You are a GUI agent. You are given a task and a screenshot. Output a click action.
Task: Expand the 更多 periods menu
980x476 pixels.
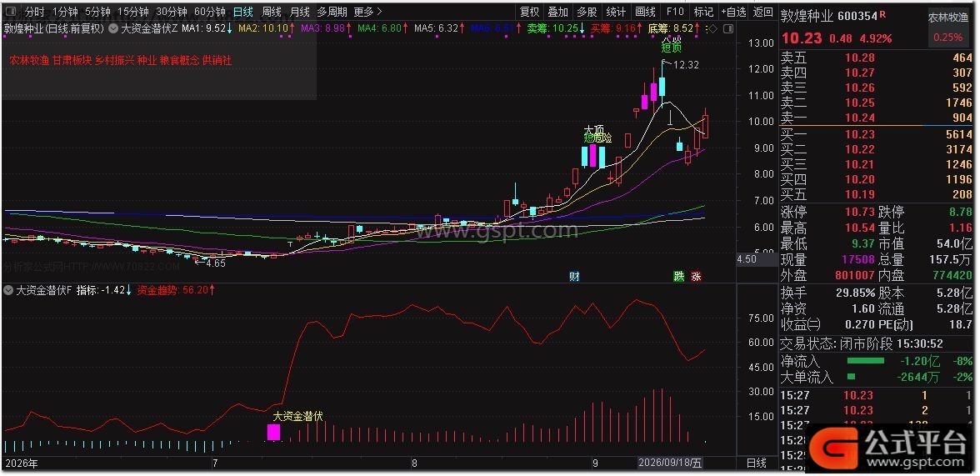(x=367, y=12)
